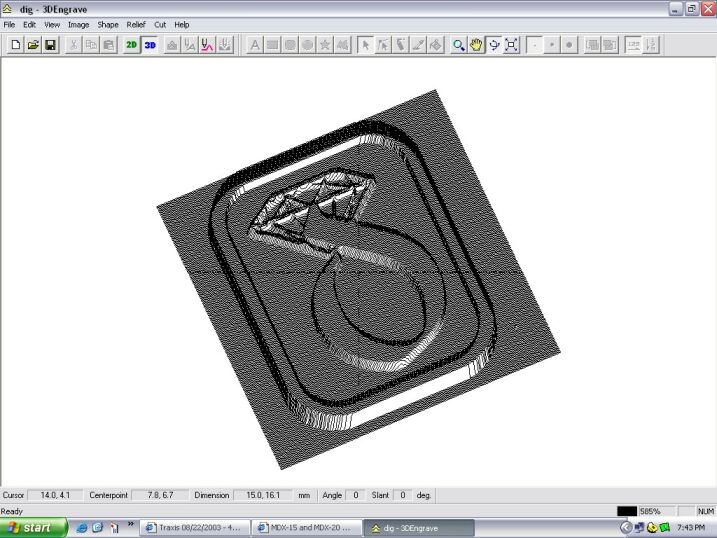Screen dimensions: 717x538
Task: Open the File menu
Action: pyautogui.click(x=9, y=24)
